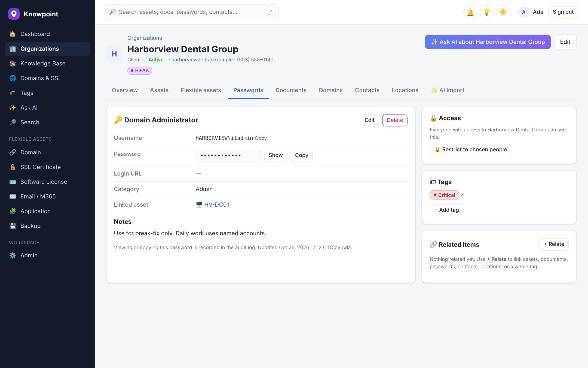The width and height of the screenshot is (588, 368).
Task: Click the phone number (503) 555-0140
Action: click(x=255, y=60)
